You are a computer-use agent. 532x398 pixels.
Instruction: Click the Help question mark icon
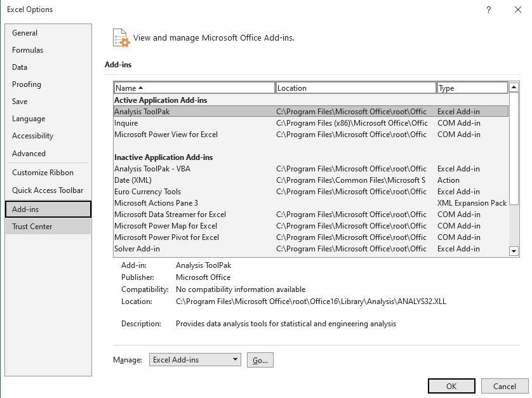488,10
